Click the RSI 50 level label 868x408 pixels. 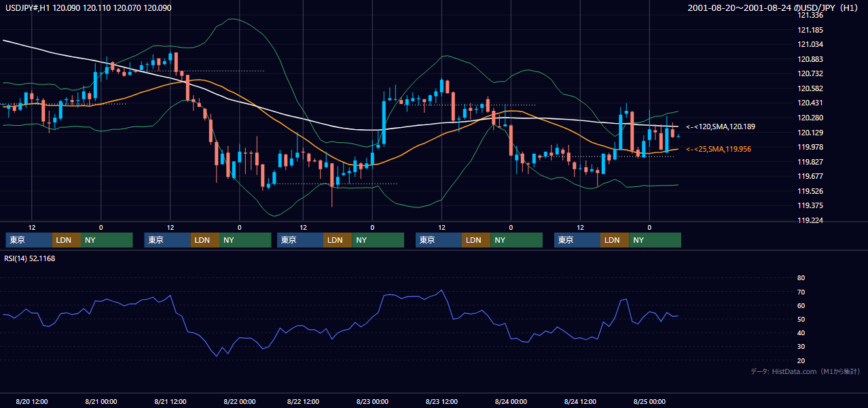[x=801, y=319]
